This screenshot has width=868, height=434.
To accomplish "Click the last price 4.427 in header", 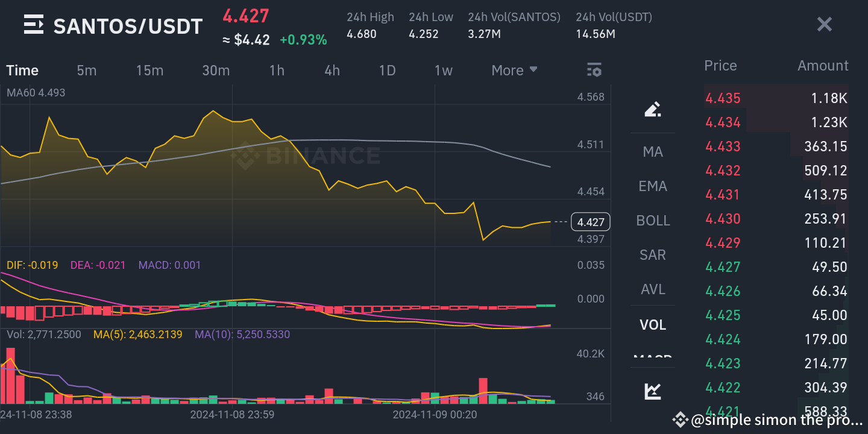I will 246,16.
